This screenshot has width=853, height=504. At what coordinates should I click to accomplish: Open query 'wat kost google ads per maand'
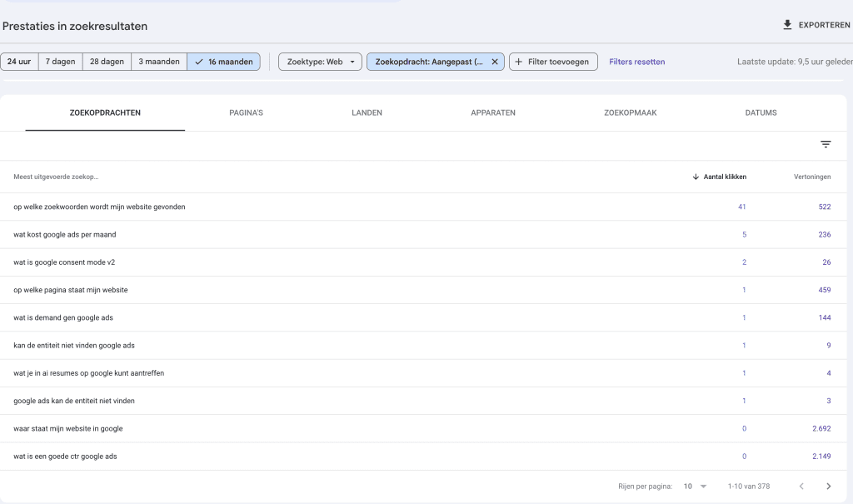coord(65,235)
